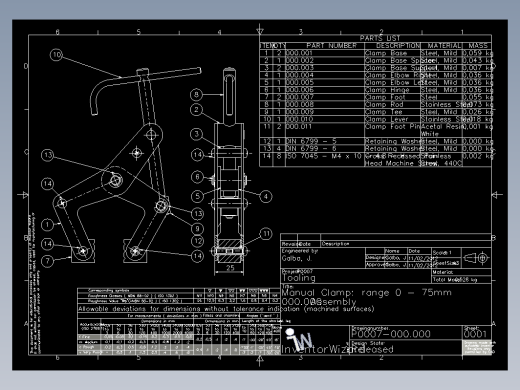Click the Clamp Hinge description

387,90
